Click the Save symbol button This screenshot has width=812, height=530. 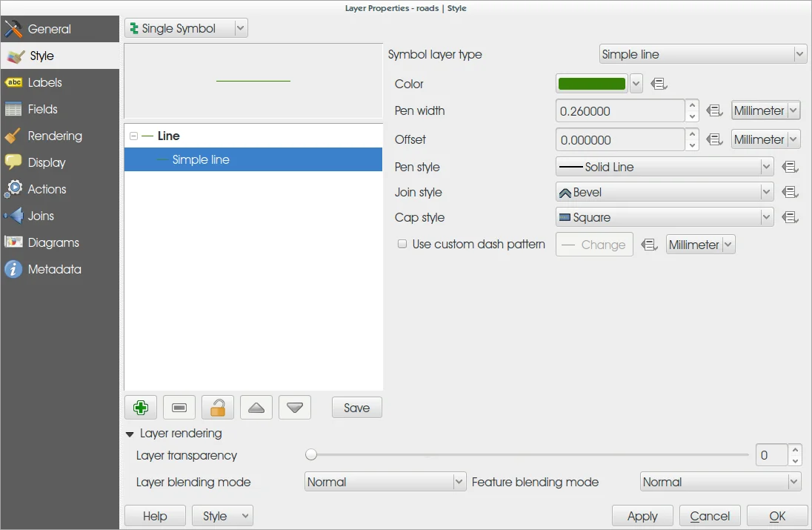tap(356, 408)
